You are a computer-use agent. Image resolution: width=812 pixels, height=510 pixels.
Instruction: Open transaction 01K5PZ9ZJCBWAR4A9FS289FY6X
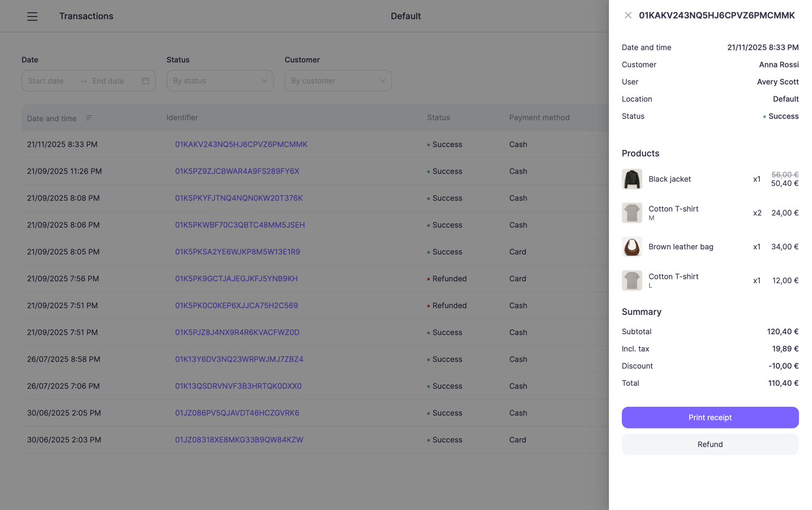click(x=237, y=171)
